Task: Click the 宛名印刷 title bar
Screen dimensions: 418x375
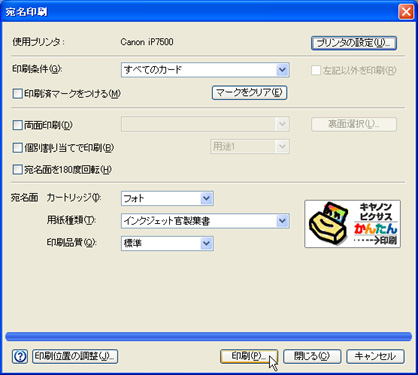Action: pos(200,12)
